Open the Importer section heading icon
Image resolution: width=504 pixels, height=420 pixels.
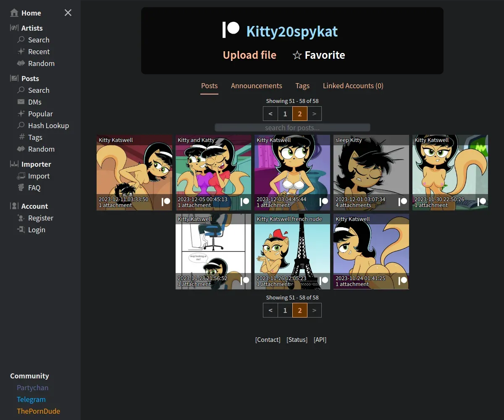[14, 164]
